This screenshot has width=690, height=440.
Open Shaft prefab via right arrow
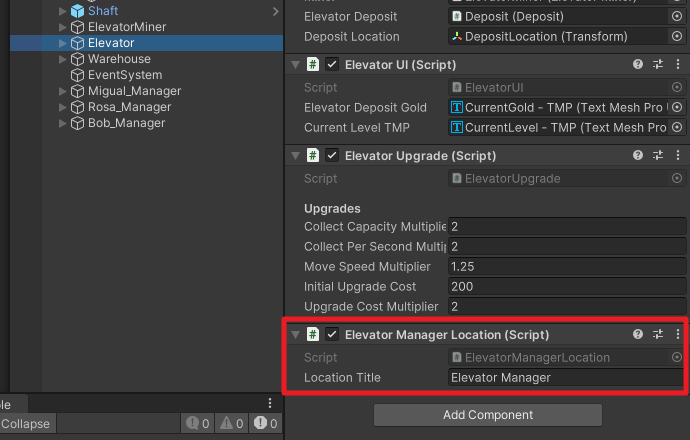pyautogui.click(x=275, y=11)
